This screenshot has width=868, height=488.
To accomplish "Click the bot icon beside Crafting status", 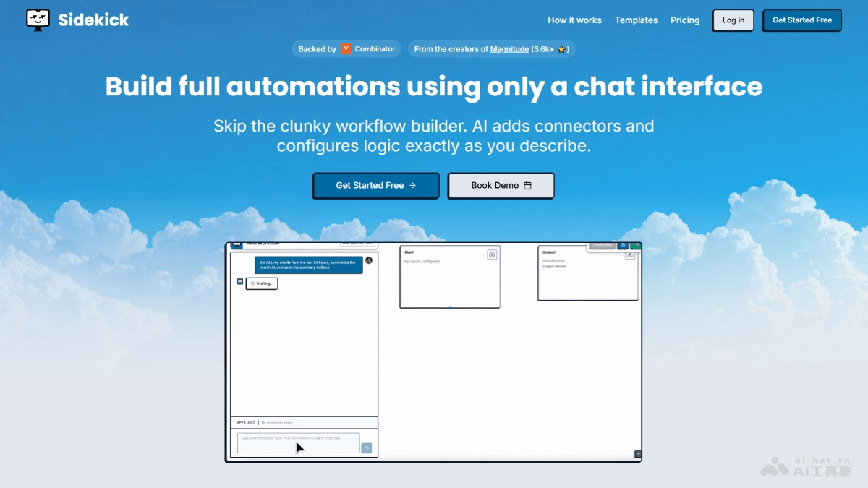I will [x=240, y=282].
